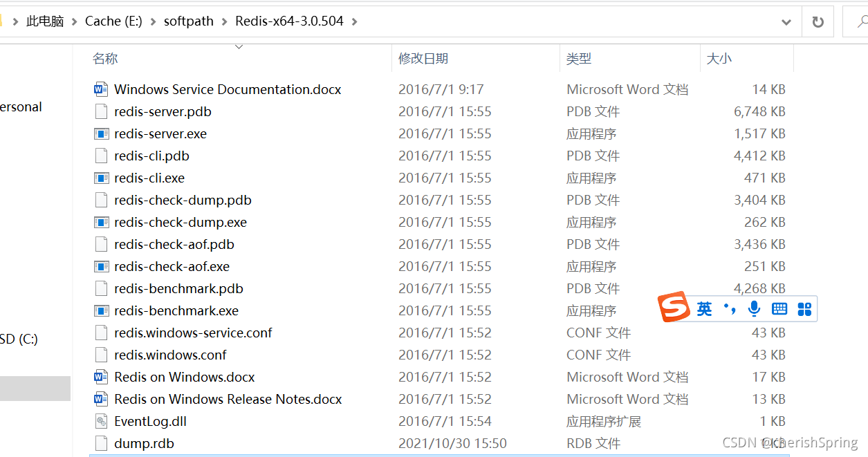Select the redis-cli.exe application icon

click(102, 178)
